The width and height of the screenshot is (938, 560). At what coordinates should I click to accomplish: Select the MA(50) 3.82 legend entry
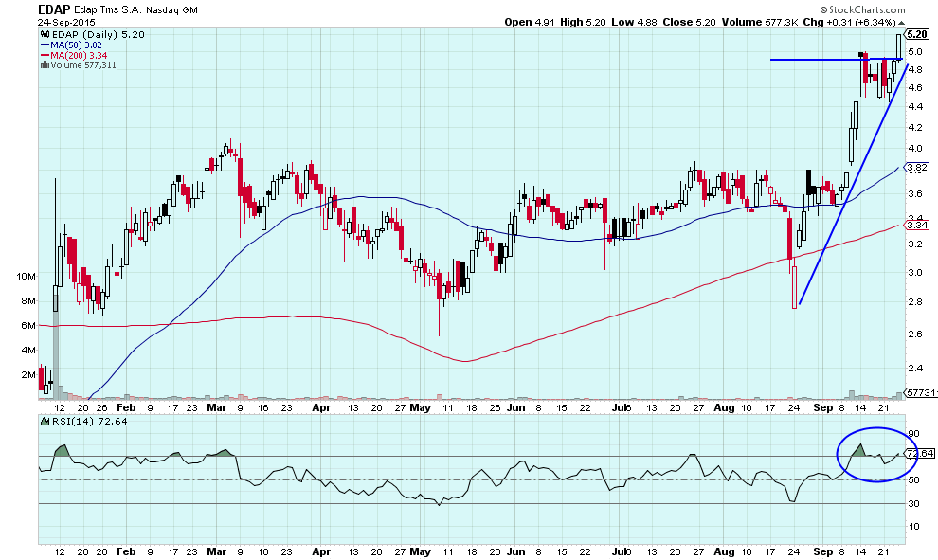76,45
